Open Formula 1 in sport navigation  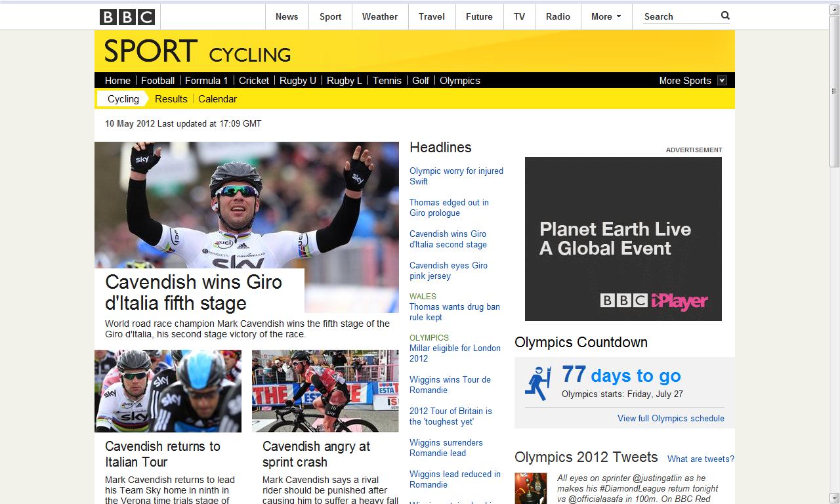[207, 81]
